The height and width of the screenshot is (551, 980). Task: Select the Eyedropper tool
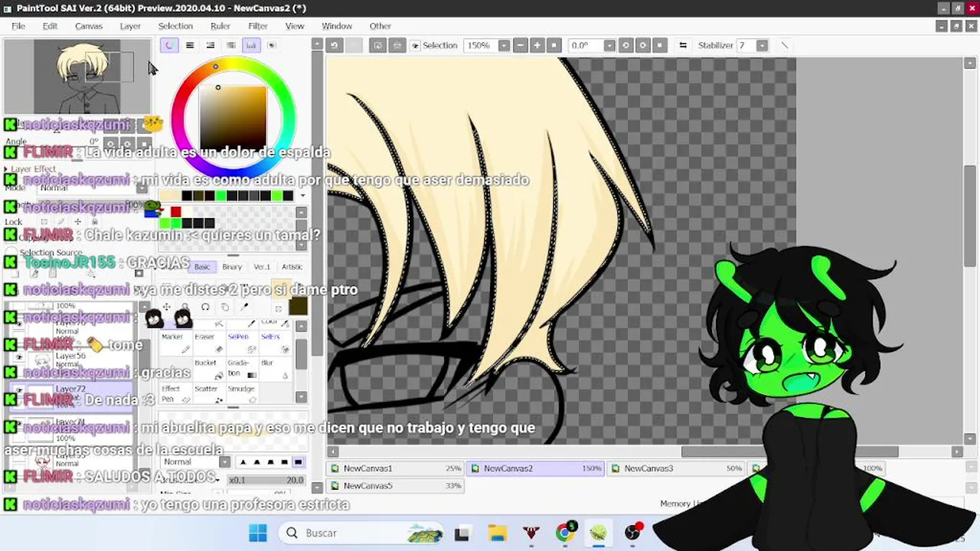click(x=245, y=308)
